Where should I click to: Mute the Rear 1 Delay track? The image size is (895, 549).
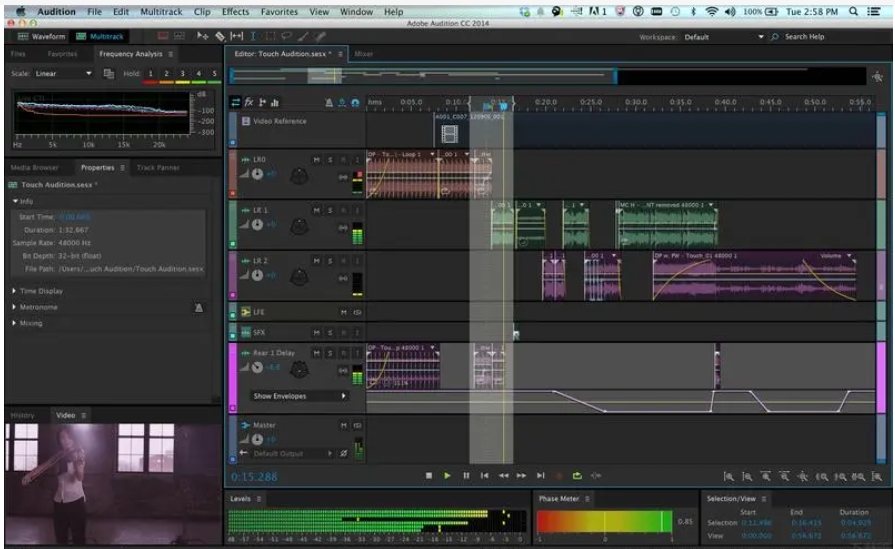pyautogui.click(x=316, y=353)
